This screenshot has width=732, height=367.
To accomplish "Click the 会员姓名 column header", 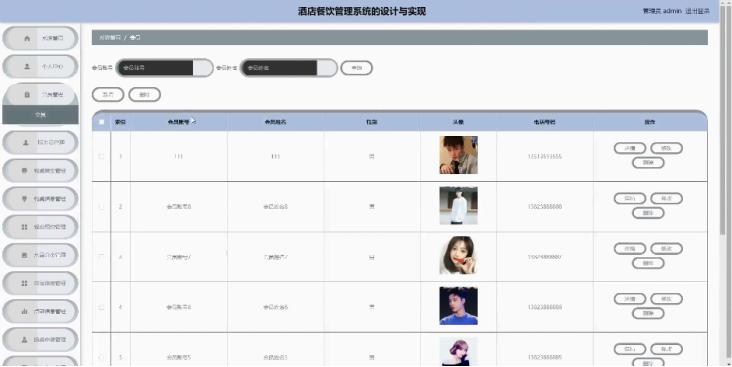I will [275, 122].
